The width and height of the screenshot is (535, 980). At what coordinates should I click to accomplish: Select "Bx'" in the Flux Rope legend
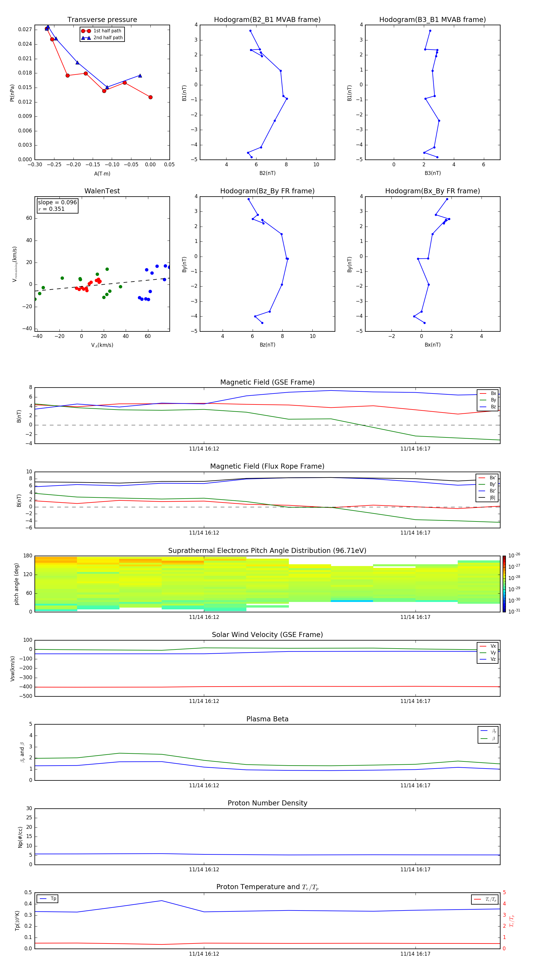tap(487, 478)
